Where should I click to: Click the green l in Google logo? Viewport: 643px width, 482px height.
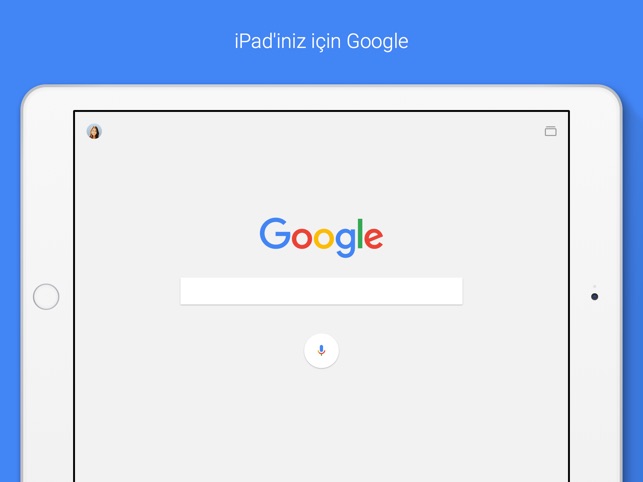point(360,233)
